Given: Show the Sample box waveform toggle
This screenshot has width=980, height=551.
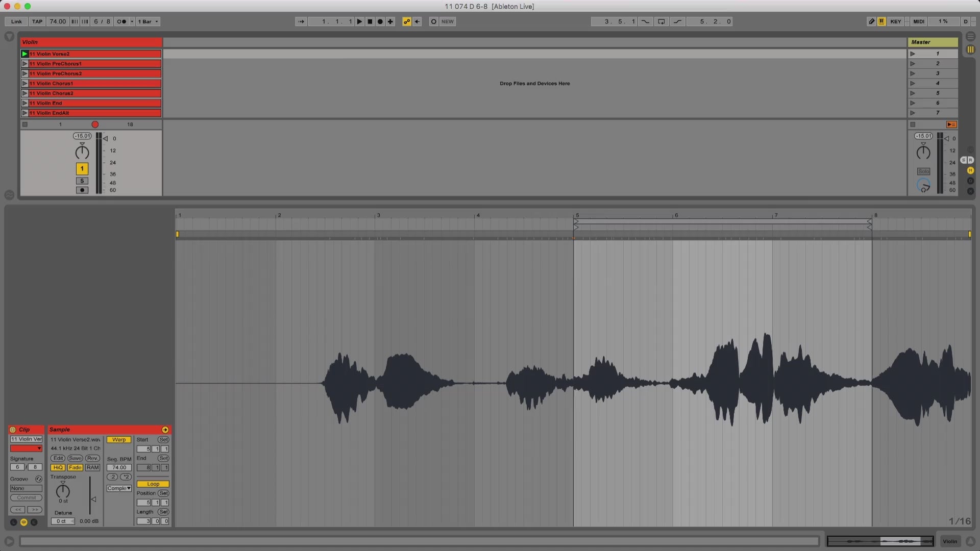Looking at the screenshot, I should [23, 522].
